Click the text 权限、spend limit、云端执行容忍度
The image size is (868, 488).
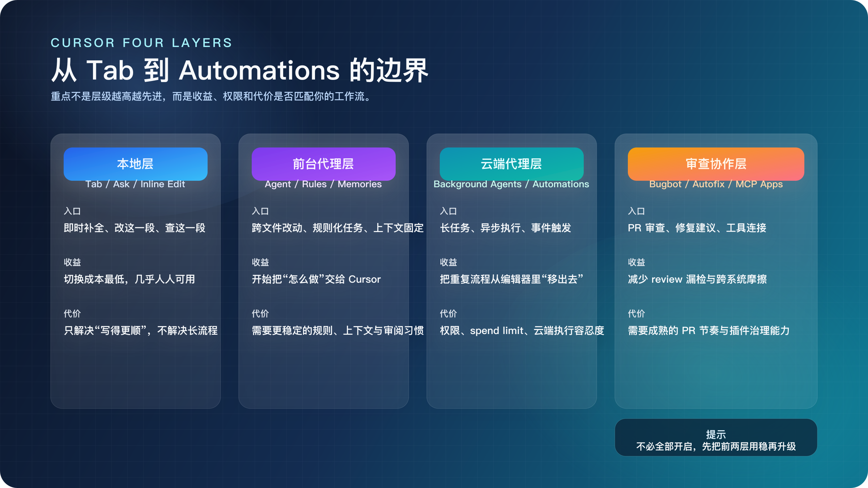pos(522,330)
